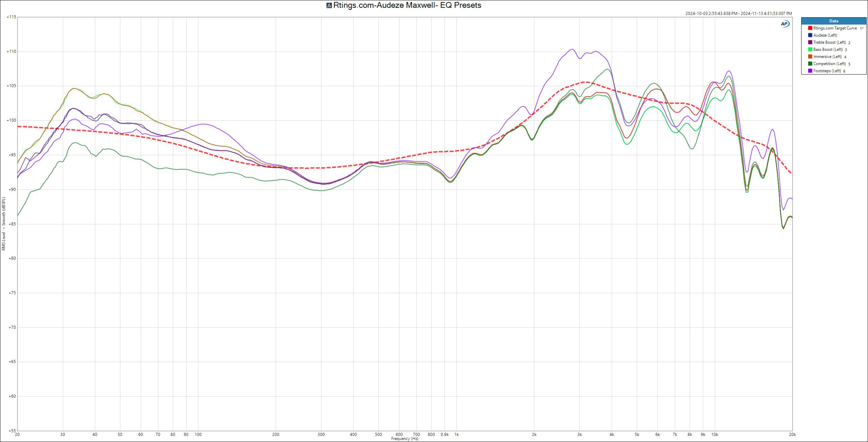This screenshot has width=868, height=442.
Task: Click the violet Footsteps legend swatch
Action: coord(810,71)
